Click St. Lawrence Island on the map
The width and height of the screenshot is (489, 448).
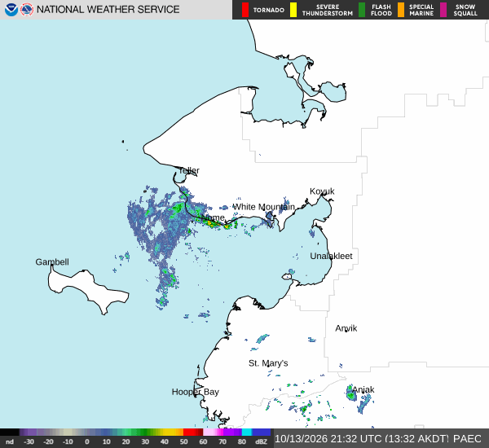click(89, 290)
